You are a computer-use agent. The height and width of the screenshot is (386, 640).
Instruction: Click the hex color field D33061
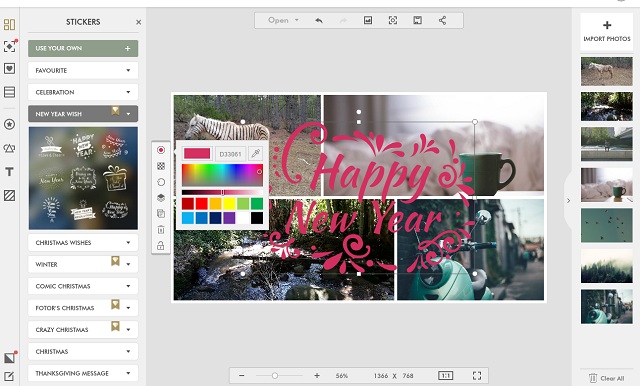(231, 154)
